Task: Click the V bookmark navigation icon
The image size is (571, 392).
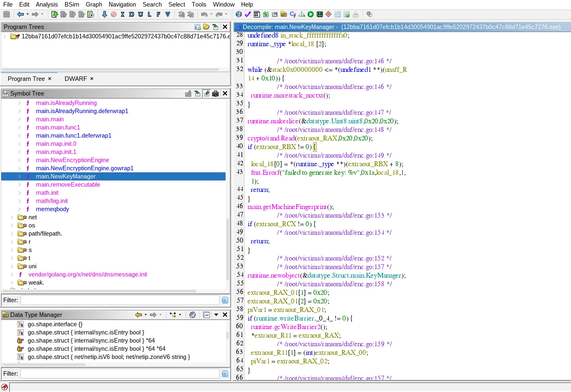Action: pos(168,14)
